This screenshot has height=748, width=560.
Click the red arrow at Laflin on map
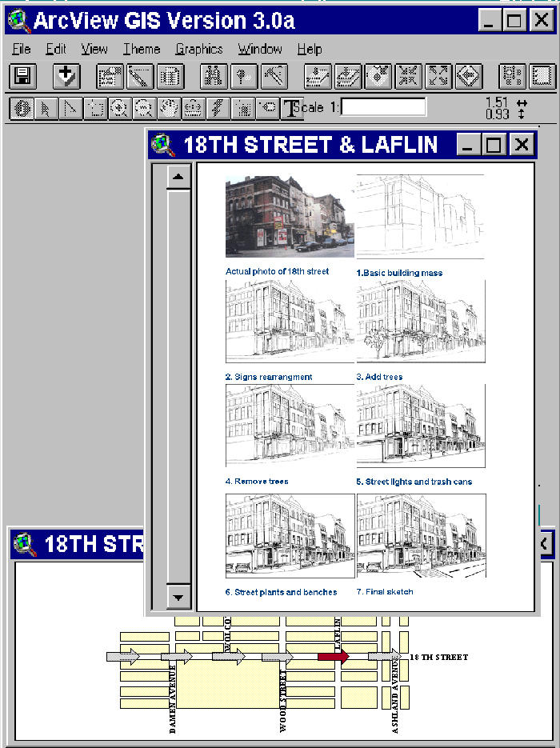pyautogui.click(x=332, y=657)
